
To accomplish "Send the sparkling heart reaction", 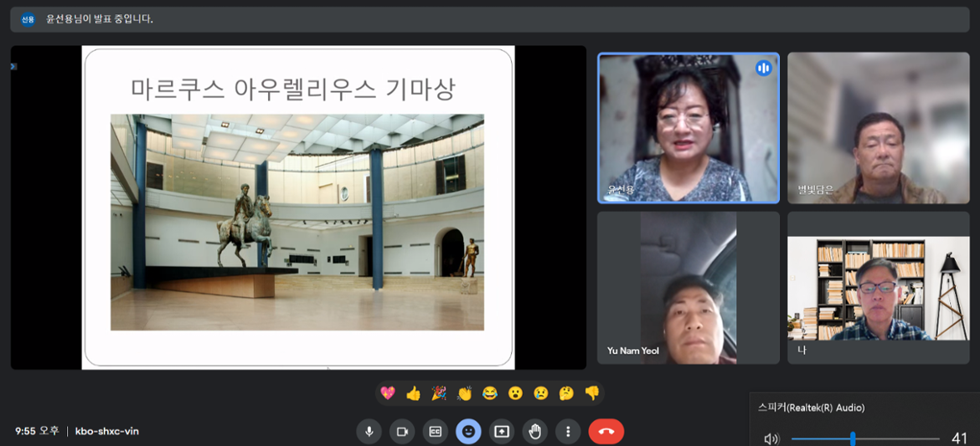I will tap(388, 393).
